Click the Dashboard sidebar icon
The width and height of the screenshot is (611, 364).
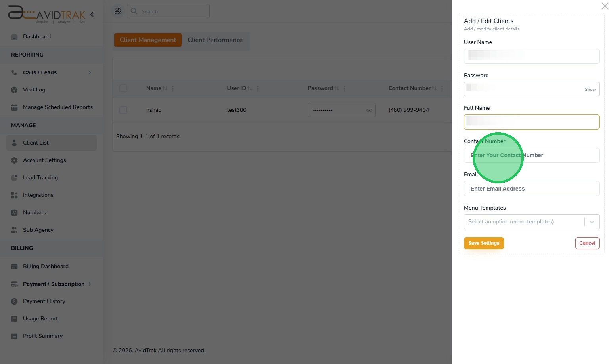coord(14,37)
